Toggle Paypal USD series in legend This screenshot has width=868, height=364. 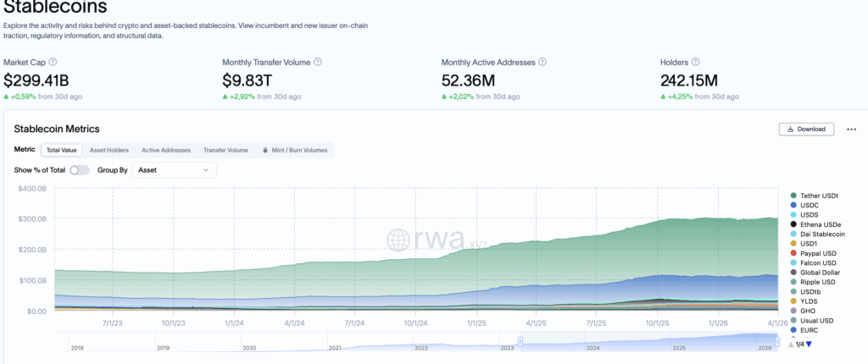coord(813,253)
